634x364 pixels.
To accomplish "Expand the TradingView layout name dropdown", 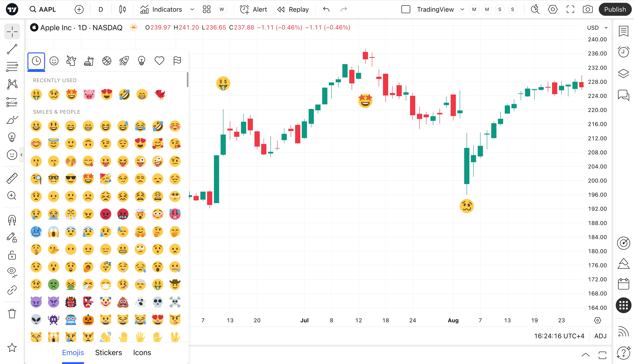I will pos(462,9).
